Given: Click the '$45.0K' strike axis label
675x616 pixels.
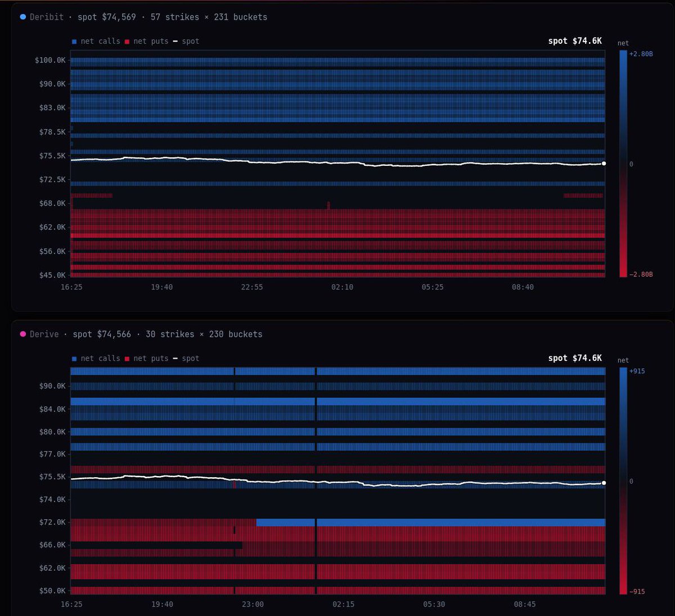Looking at the screenshot, I should [52, 275].
